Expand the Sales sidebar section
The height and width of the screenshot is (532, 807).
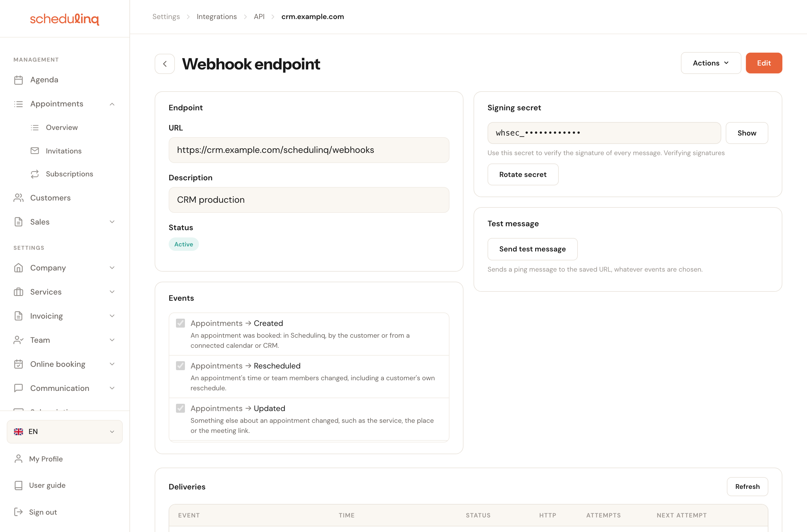coord(112,222)
